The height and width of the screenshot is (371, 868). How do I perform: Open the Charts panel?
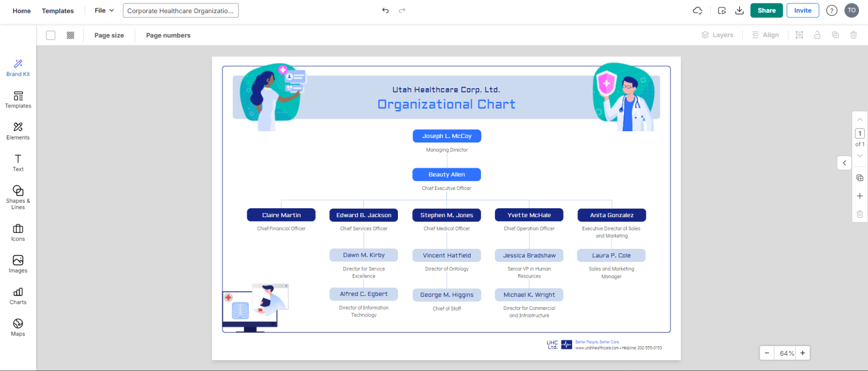click(18, 295)
